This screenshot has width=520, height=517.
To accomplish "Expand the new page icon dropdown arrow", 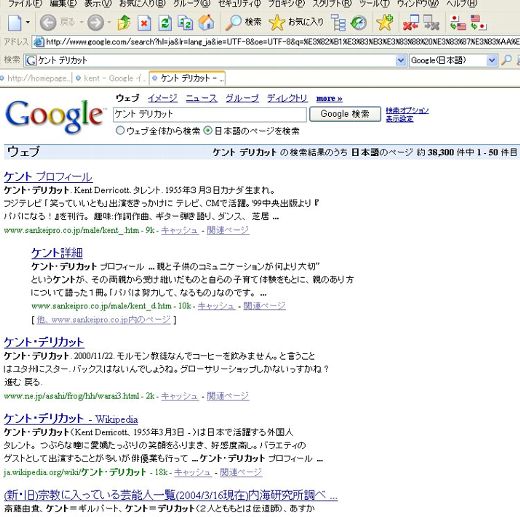I will pyautogui.click(x=28, y=22).
